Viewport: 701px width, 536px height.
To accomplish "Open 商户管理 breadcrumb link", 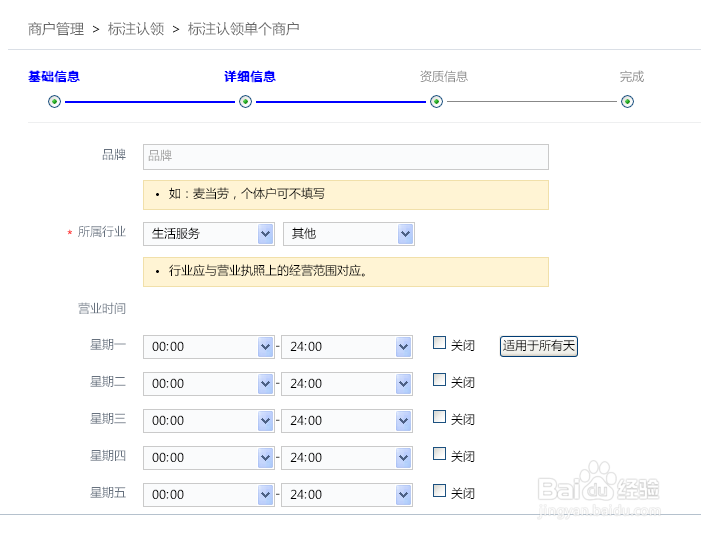I will click(x=56, y=29).
